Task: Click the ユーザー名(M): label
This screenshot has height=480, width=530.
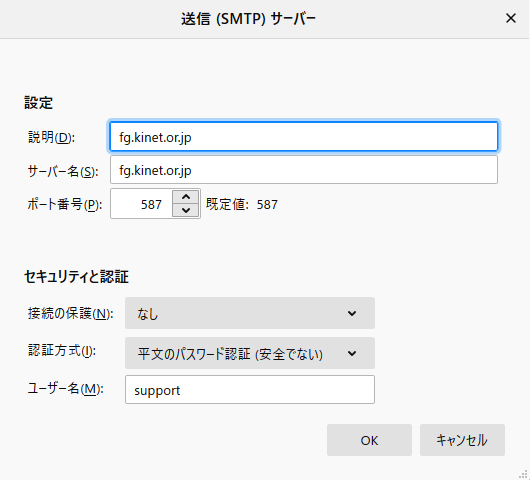Action: click(x=65, y=389)
